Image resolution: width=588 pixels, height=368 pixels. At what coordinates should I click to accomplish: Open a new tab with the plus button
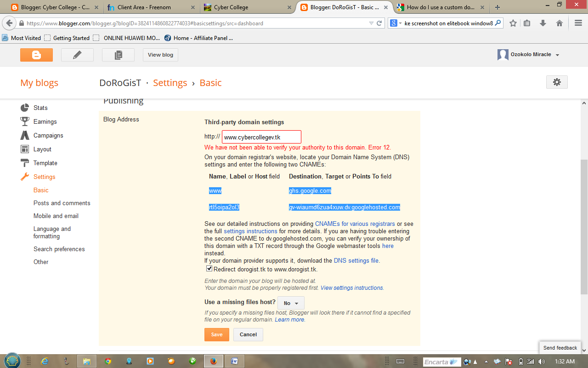click(497, 7)
